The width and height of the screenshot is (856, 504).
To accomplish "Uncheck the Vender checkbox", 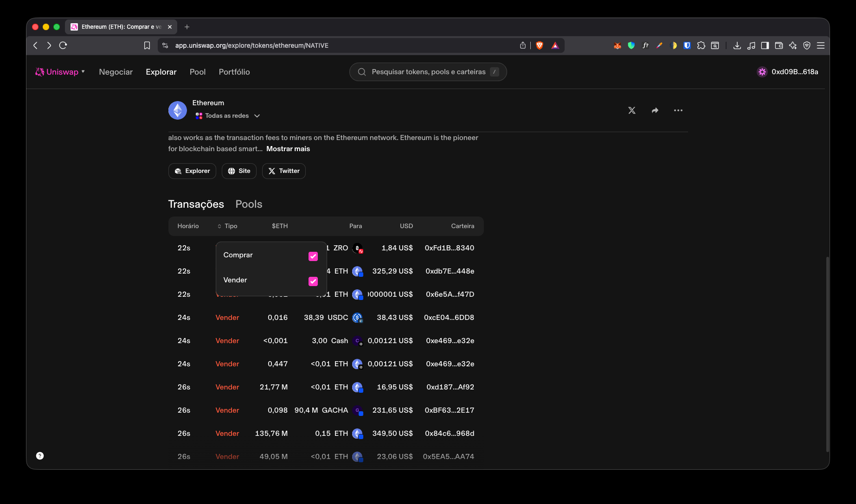I will point(313,281).
